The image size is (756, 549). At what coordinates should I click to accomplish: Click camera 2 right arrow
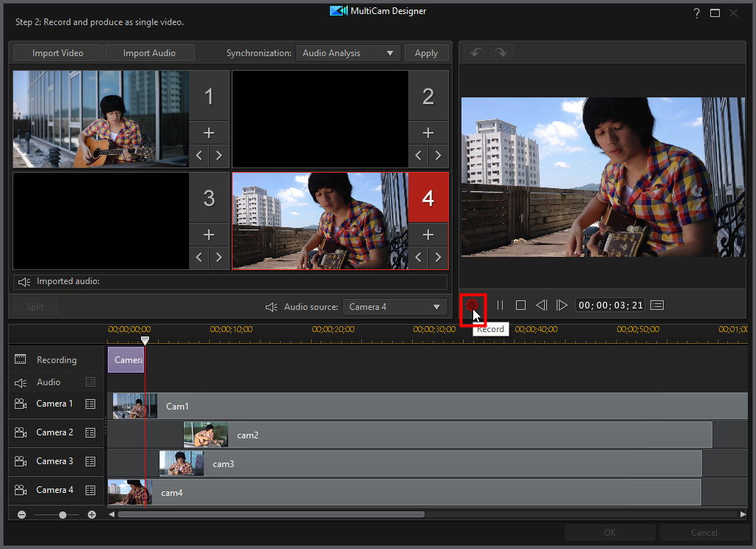[x=439, y=155]
